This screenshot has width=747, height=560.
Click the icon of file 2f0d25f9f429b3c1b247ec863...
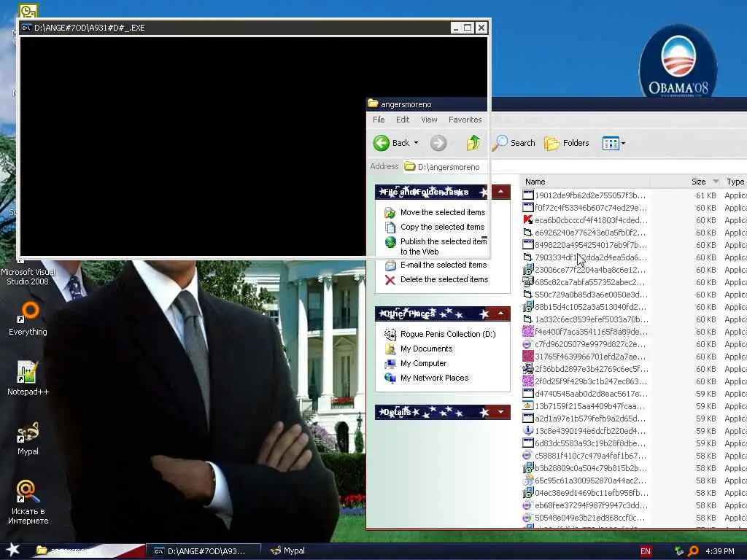(x=528, y=381)
